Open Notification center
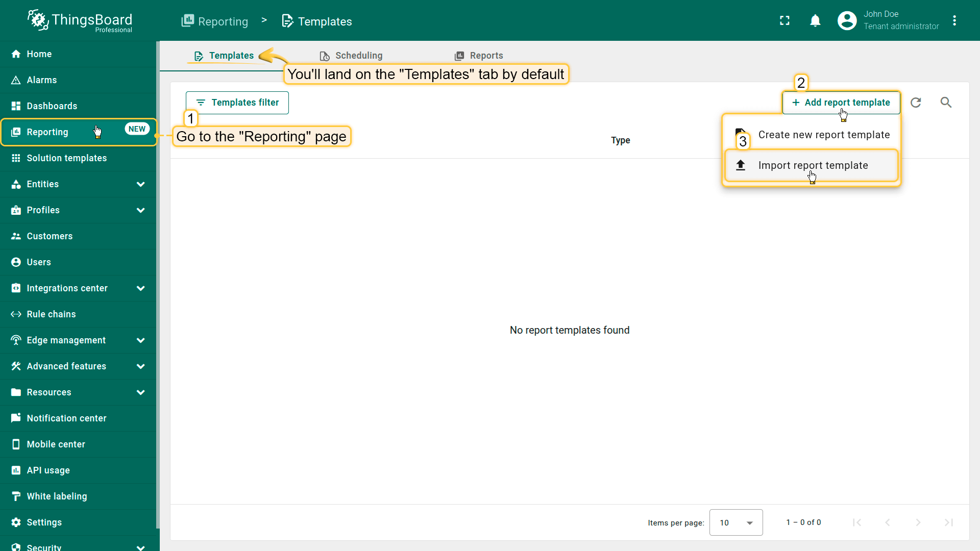The image size is (980, 551). pyautogui.click(x=66, y=418)
